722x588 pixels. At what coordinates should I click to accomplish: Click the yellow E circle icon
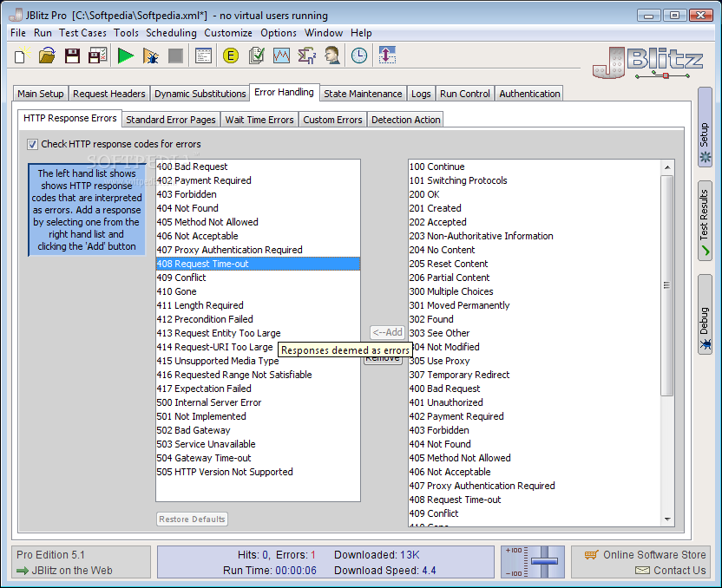231,56
